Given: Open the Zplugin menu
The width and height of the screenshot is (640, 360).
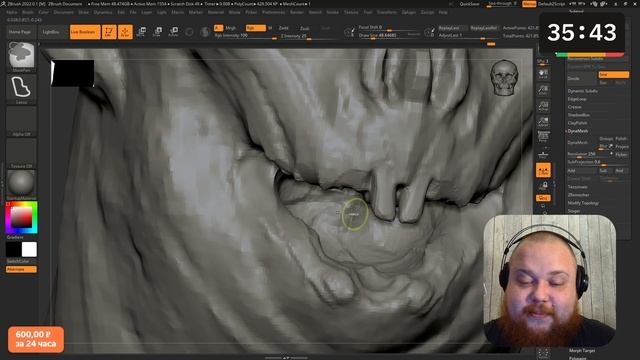Looking at the screenshot, I should coord(408,12).
